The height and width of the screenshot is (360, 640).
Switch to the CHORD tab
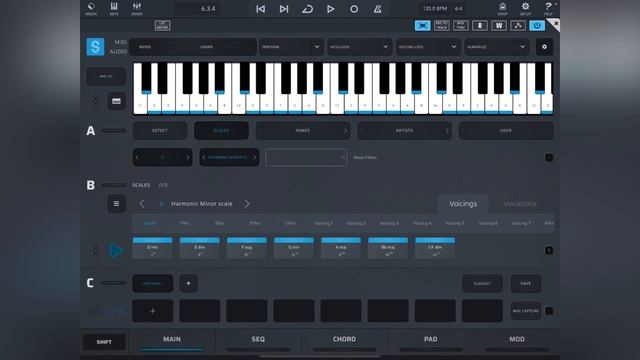pos(344,342)
